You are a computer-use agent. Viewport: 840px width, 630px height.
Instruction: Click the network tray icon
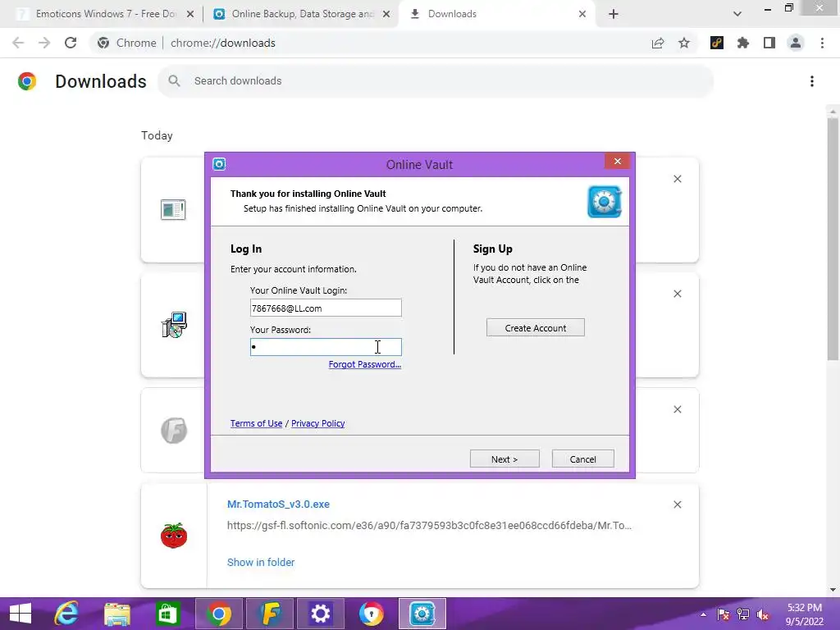coord(743,614)
